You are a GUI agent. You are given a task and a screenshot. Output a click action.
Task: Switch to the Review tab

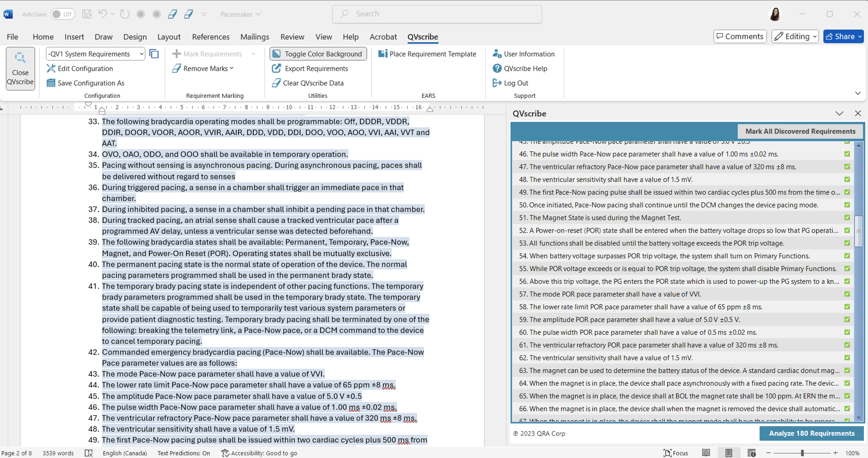click(x=292, y=37)
